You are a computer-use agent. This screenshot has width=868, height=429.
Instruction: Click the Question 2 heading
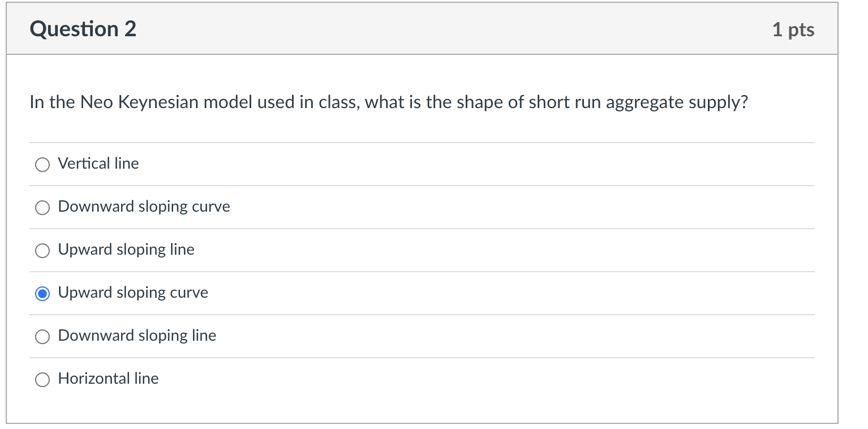pyautogui.click(x=83, y=28)
